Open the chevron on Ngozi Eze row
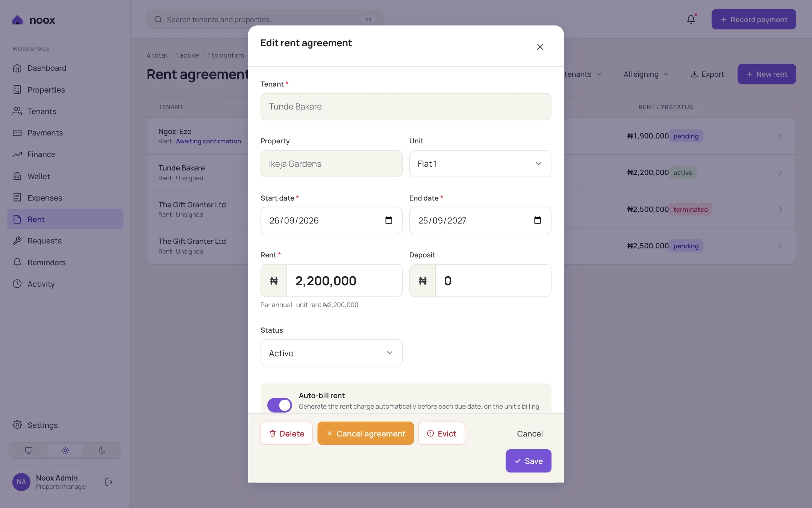This screenshot has width=812, height=508. click(x=780, y=136)
